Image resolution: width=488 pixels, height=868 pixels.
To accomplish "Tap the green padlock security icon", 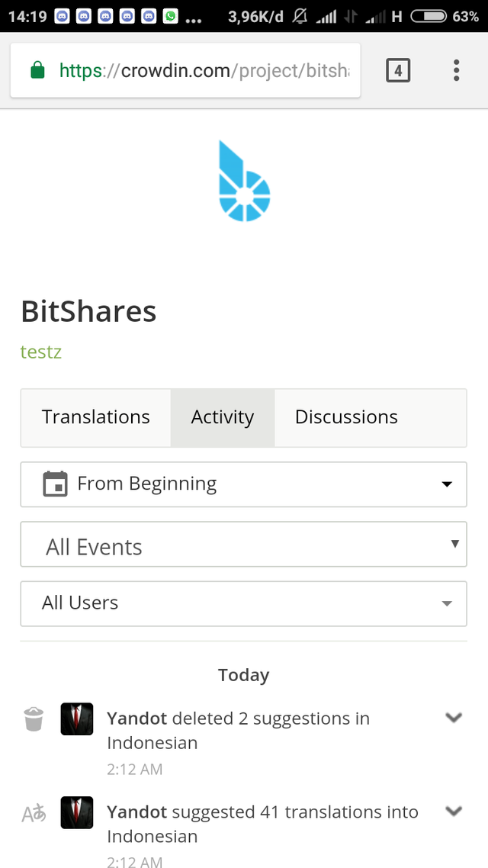I will tap(37, 71).
